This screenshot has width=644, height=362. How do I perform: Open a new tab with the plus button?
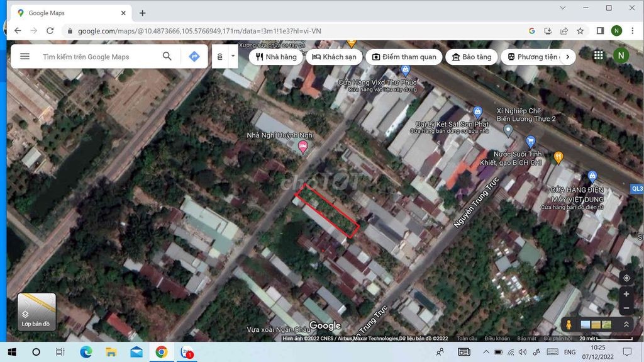(x=142, y=13)
